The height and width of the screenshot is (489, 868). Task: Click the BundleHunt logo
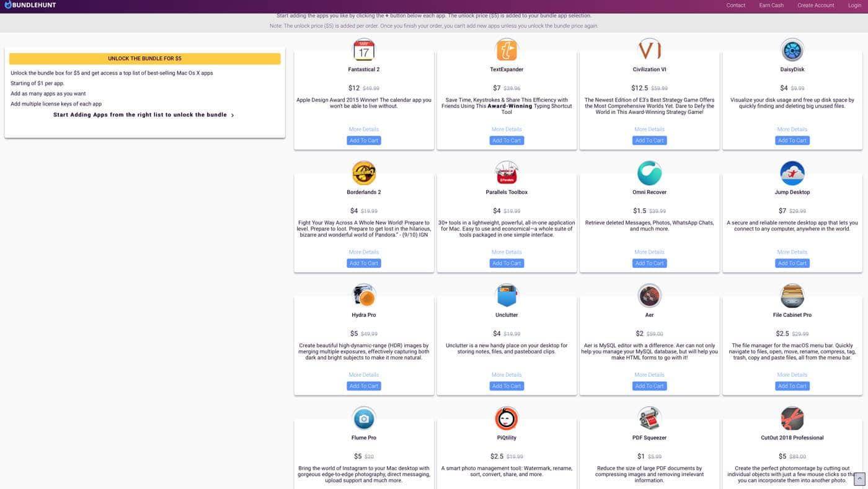tap(30, 5)
